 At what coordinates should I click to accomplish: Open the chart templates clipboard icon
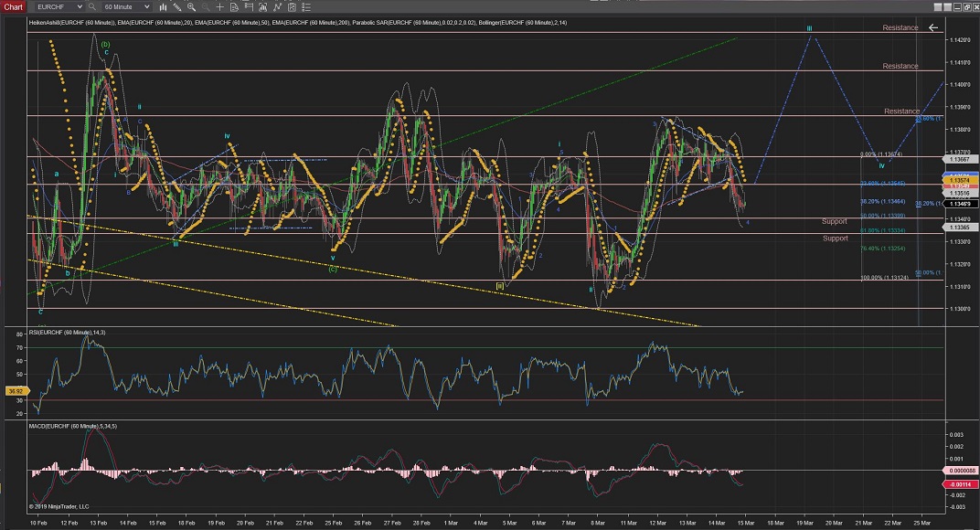point(292,7)
